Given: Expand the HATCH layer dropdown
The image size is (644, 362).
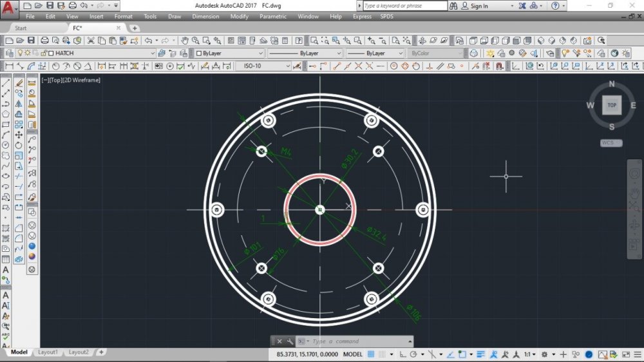Looking at the screenshot, I should 153,53.
